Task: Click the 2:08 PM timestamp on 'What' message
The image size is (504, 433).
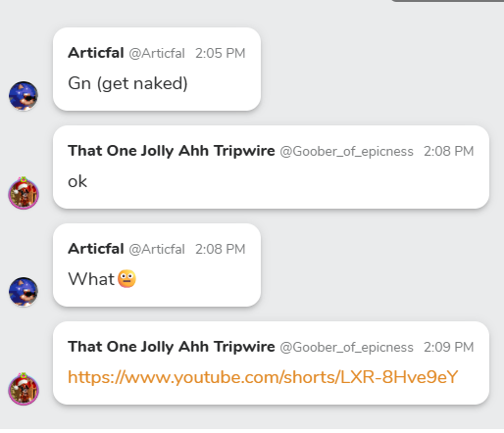Action: [x=221, y=249]
